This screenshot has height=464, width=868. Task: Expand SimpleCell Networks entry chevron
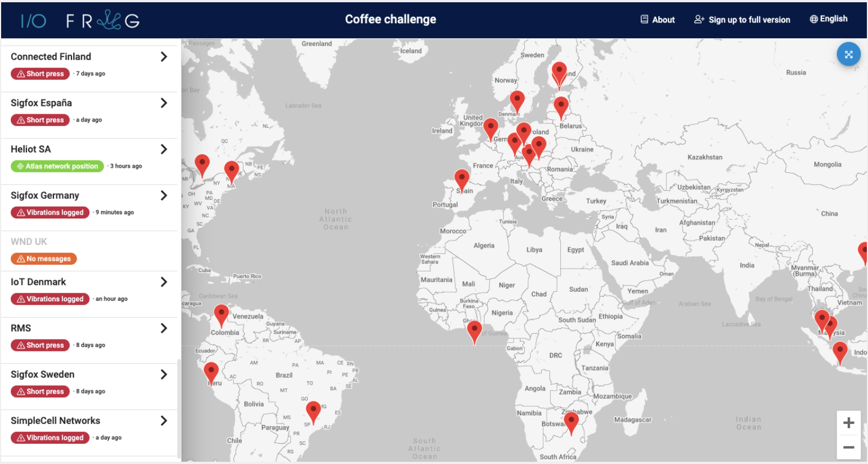click(x=164, y=420)
